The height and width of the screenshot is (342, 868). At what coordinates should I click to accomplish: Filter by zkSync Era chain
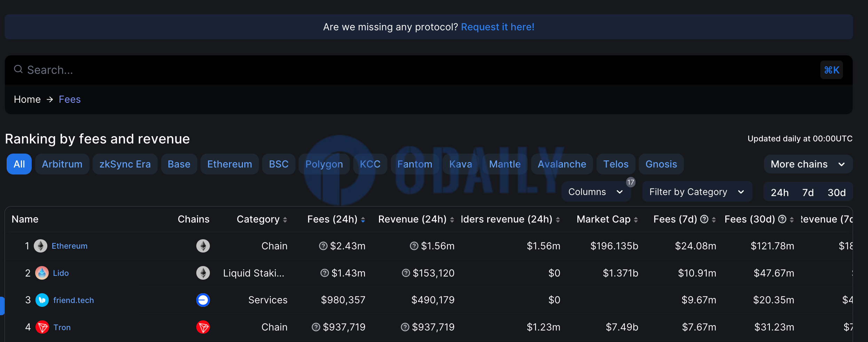pos(125,164)
